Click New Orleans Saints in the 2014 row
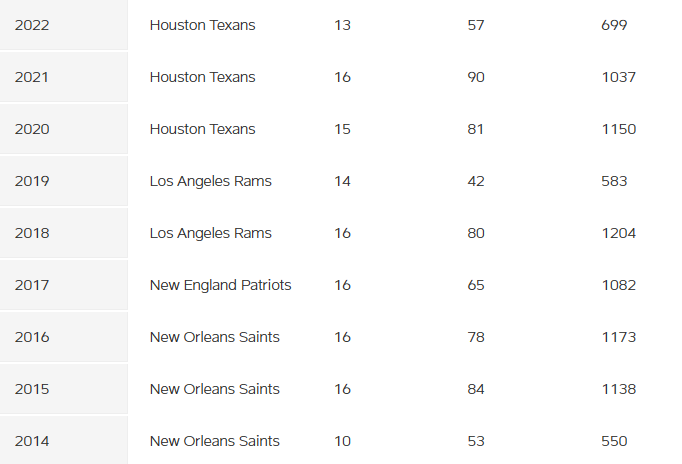The width and height of the screenshot is (682, 464). click(x=214, y=441)
